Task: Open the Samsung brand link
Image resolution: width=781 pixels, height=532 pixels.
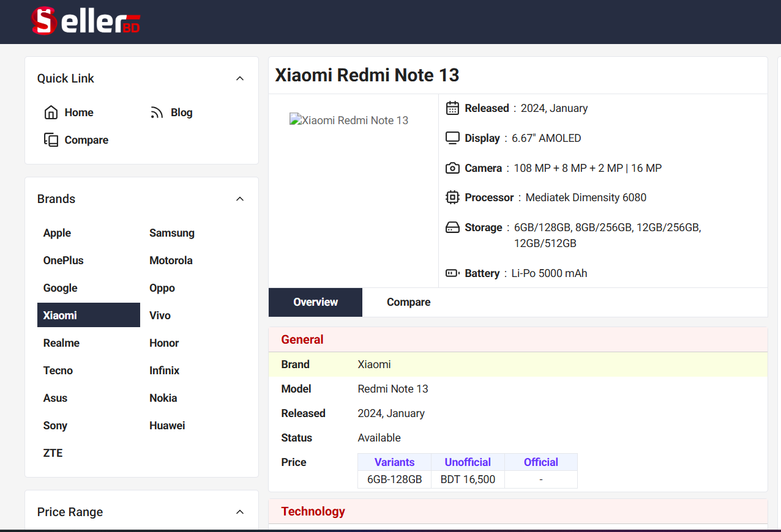Action: pos(172,233)
